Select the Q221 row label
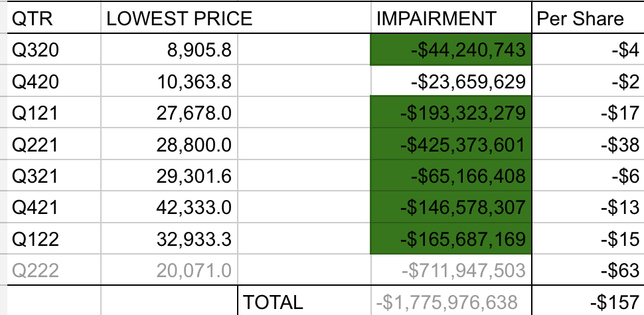 (54, 144)
